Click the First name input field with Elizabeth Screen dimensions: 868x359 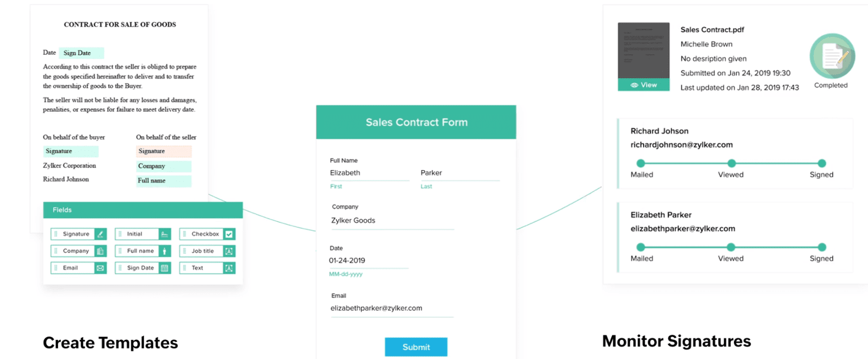(369, 173)
